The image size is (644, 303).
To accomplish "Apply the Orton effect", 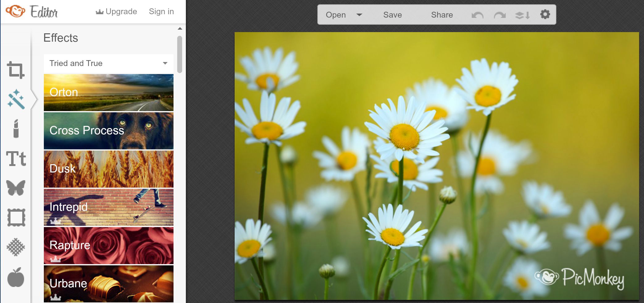I will click(109, 93).
